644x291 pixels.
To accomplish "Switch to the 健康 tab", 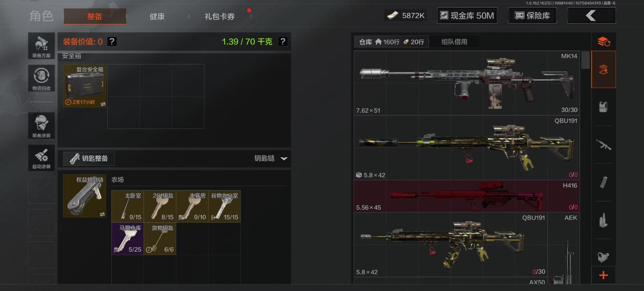I will pyautogui.click(x=157, y=16).
